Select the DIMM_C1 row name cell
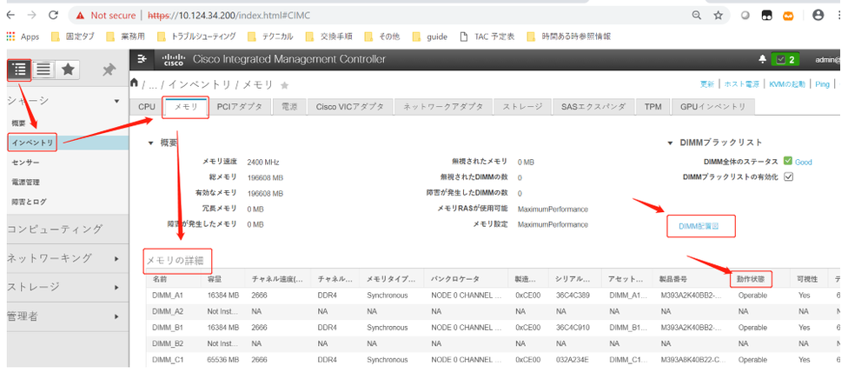Image resolution: width=868 pixels, height=379 pixels. (168, 360)
